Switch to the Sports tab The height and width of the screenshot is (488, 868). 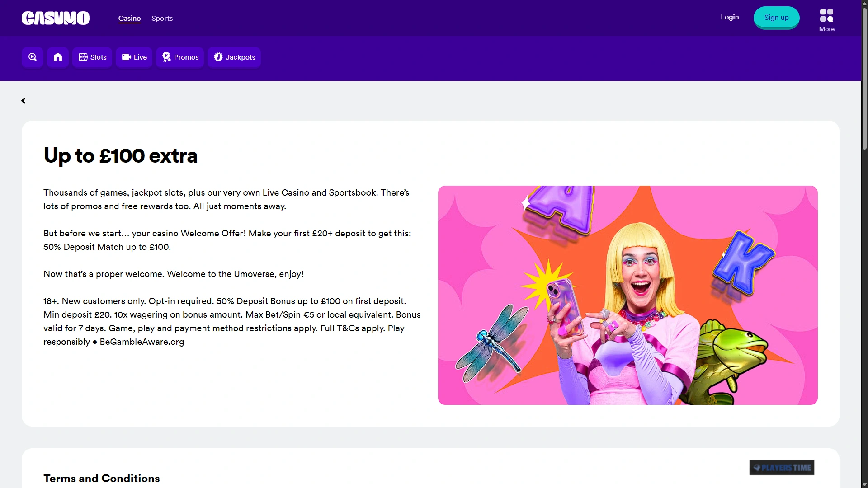(x=162, y=19)
